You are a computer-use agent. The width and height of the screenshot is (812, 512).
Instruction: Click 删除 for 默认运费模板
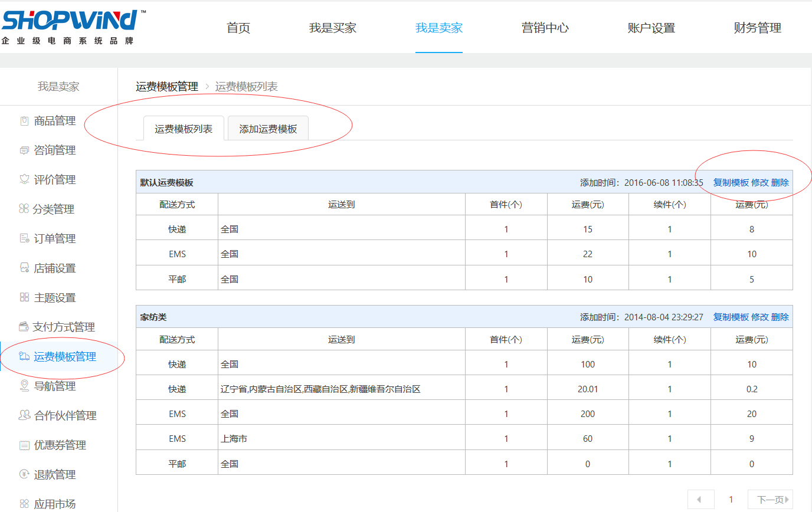click(780, 183)
